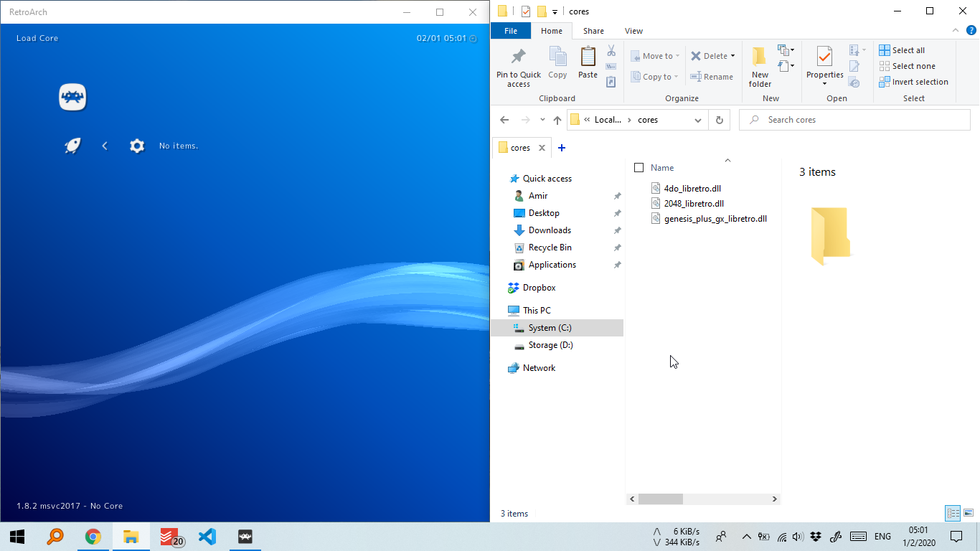
Task: Open the File menu in Explorer
Action: coord(510,31)
